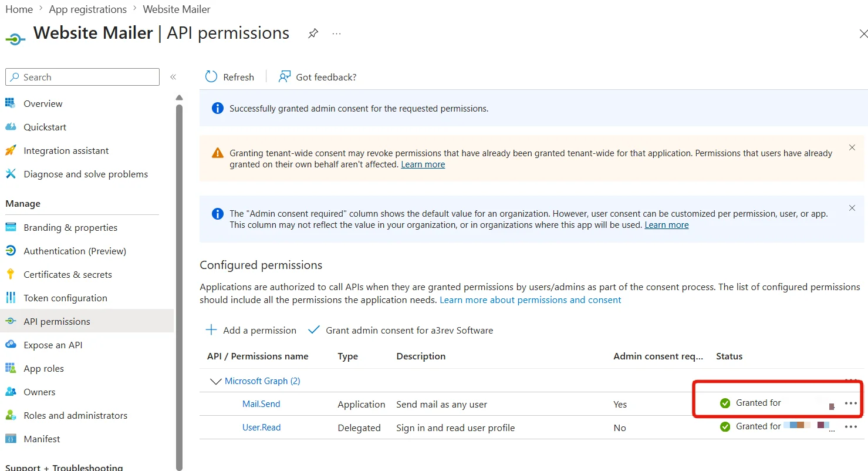
Task: Go to Home breadcrumb
Action: pos(19,9)
